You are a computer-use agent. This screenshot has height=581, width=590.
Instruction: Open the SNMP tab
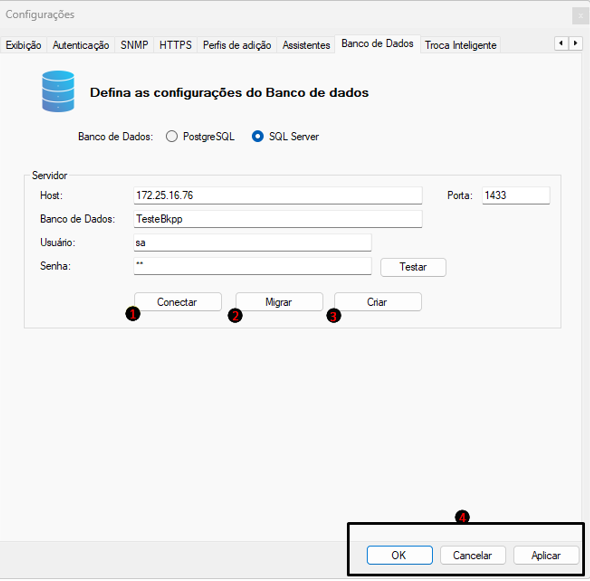[x=134, y=45]
